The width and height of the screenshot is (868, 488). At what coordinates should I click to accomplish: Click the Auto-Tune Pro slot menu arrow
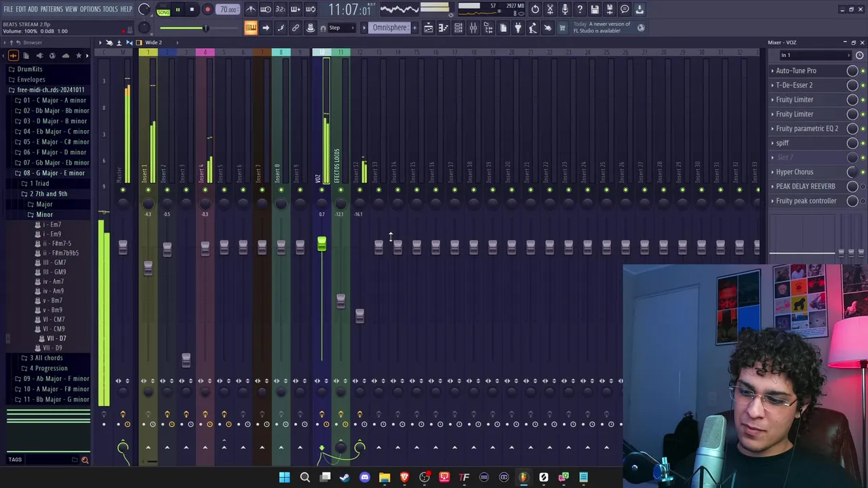point(772,70)
